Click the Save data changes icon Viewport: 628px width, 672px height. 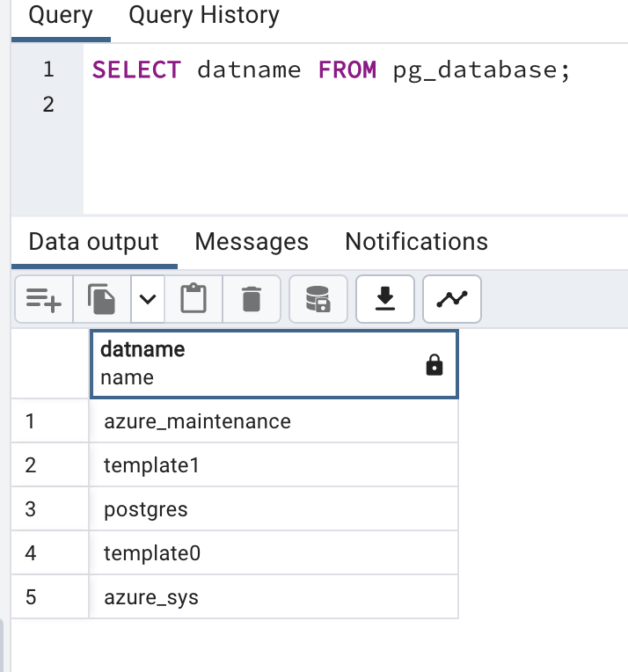[318, 300]
